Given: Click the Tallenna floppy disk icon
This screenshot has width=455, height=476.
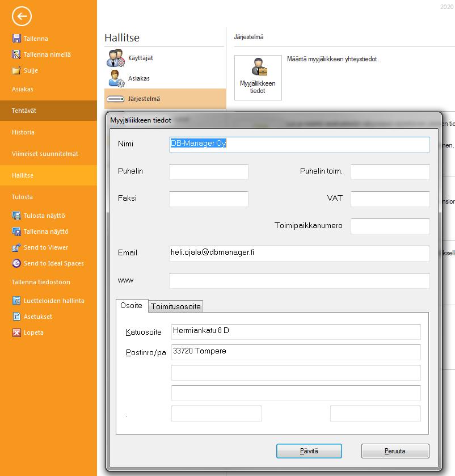Looking at the screenshot, I should point(16,38).
